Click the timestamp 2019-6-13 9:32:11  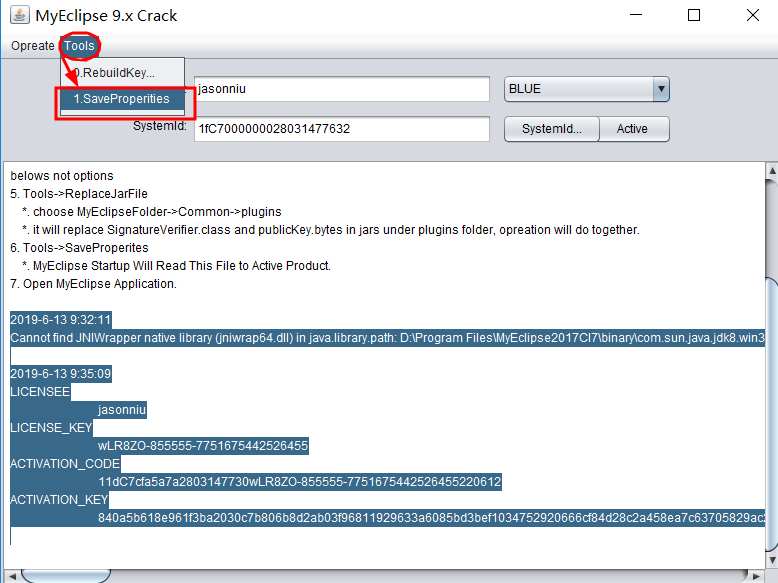point(61,320)
